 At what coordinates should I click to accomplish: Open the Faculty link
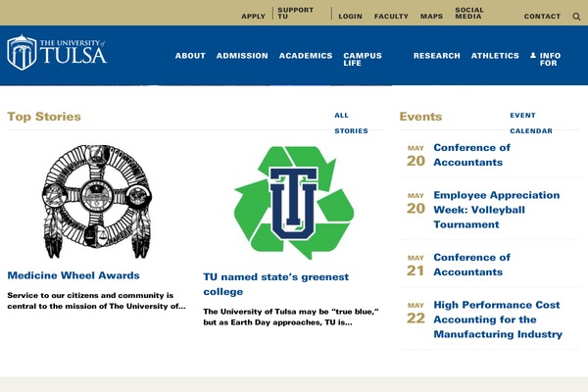click(391, 17)
